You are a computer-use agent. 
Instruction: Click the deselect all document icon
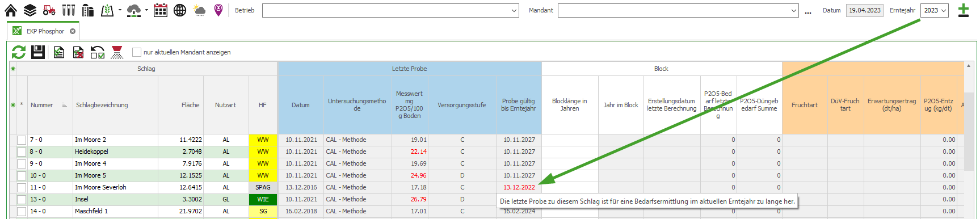(x=78, y=52)
